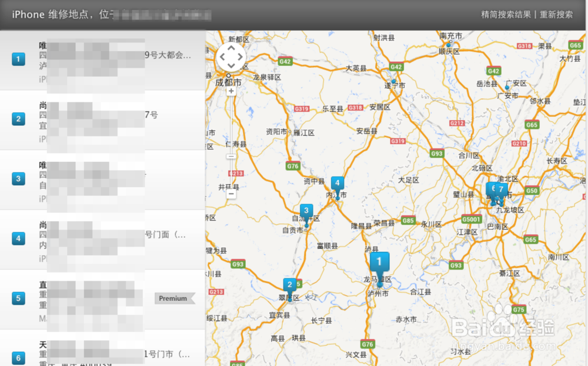Click the 长寿区 label on the map
The height and width of the screenshot is (366, 588).
(557, 161)
